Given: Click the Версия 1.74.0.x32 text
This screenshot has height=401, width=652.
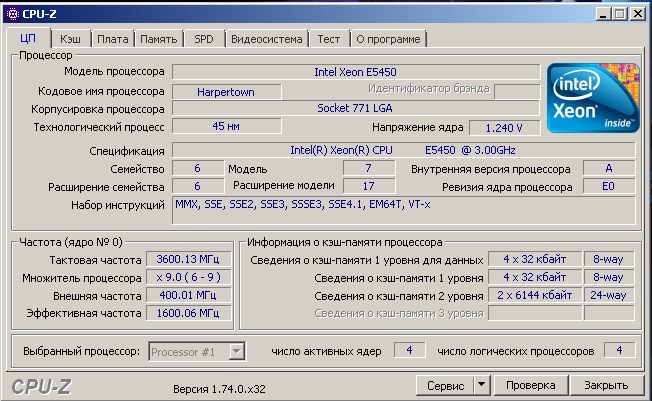Looking at the screenshot, I should [219, 389].
